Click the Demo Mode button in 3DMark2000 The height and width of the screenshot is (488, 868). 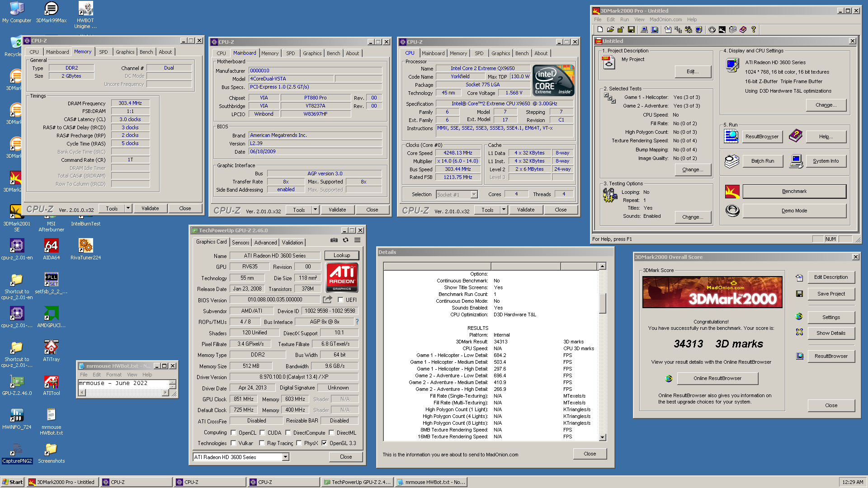tap(794, 211)
